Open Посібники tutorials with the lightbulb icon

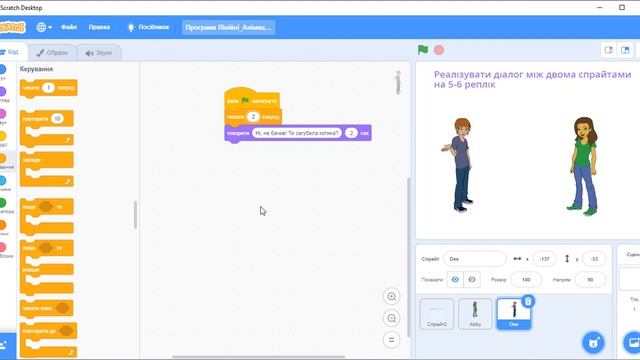point(148,27)
